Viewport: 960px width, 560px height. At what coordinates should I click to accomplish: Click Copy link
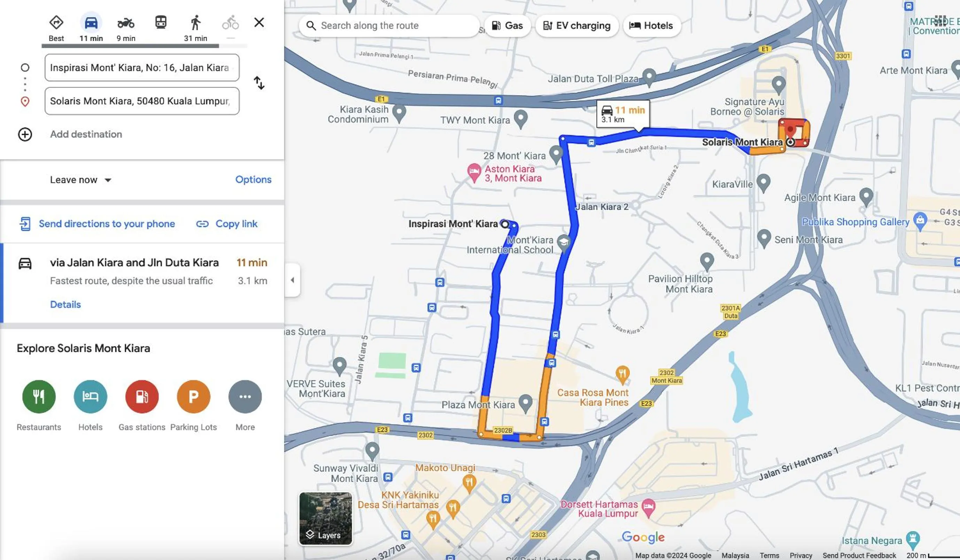pyautogui.click(x=227, y=224)
